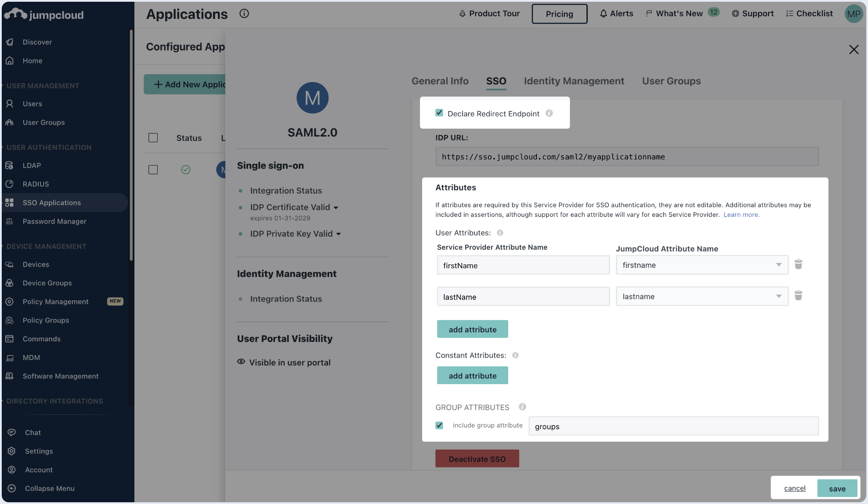Click the info icon next to GROUP ATTRIBUTES
The height and width of the screenshot is (504, 868).
[x=522, y=407]
